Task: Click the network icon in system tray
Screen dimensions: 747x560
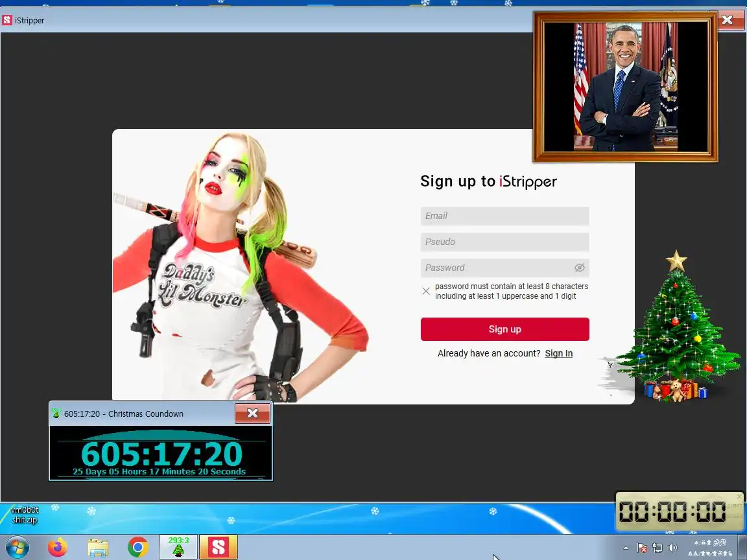Action: [x=658, y=548]
